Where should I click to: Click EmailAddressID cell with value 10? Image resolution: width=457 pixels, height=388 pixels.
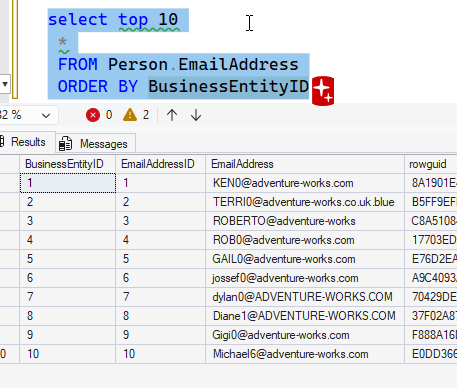coord(161,354)
